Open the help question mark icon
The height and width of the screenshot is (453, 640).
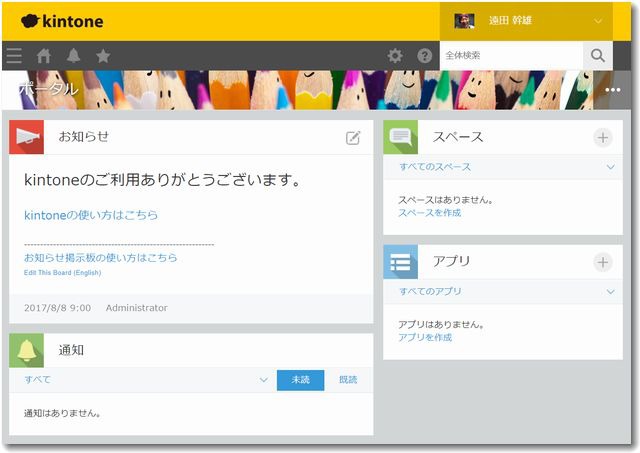(x=424, y=56)
